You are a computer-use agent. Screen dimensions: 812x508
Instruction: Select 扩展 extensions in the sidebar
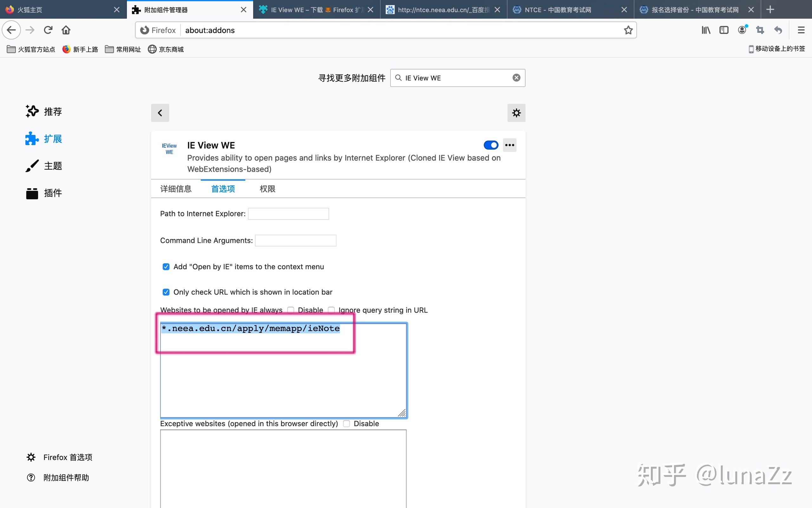(44, 139)
